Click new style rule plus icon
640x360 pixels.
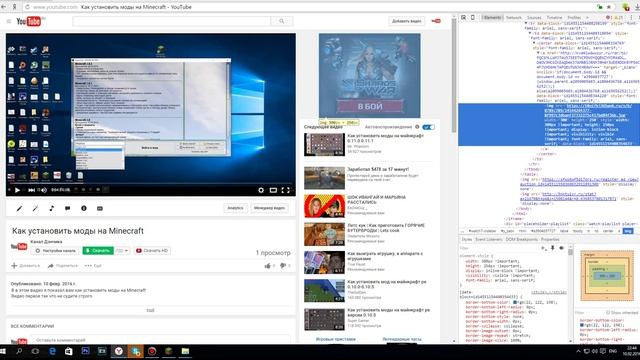click(x=544, y=248)
